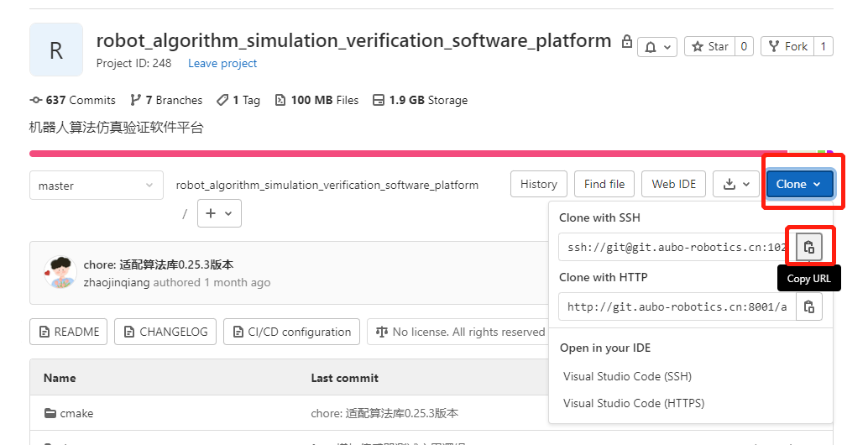The width and height of the screenshot is (868, 445).
Task: Open the cmake row's last commit link
Action: pos(384,413)
